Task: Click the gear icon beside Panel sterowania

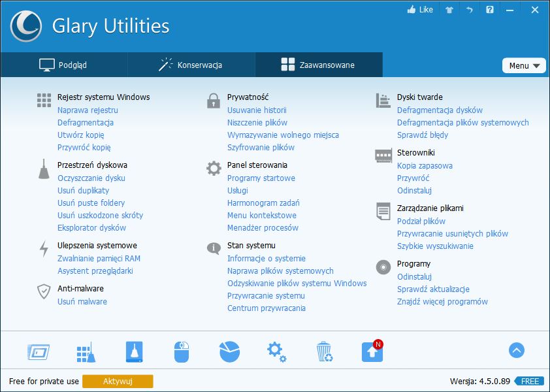Action: click(x=214, y=169)
